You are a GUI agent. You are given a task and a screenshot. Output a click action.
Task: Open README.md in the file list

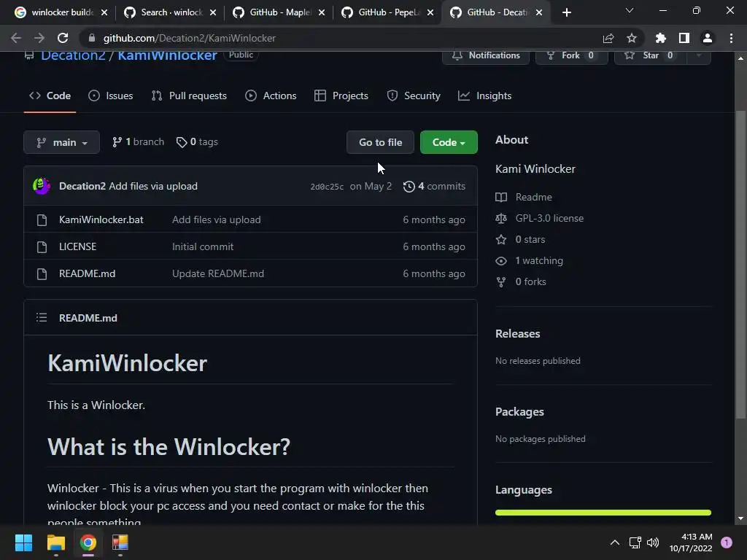click(88, 274)
